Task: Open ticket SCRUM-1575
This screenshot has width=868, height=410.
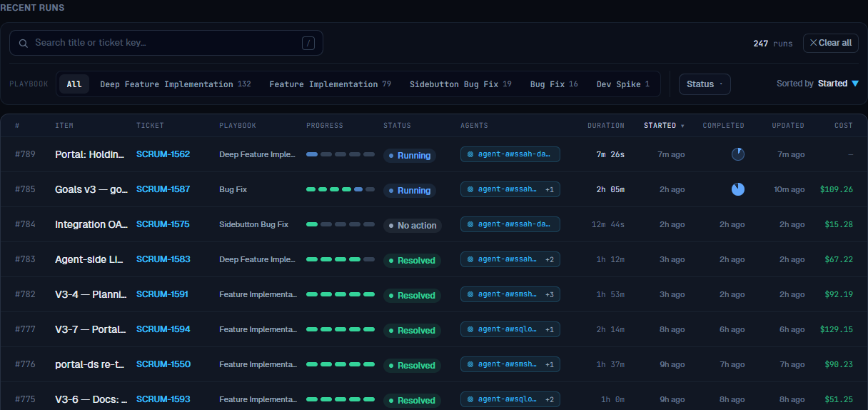Action: click(163, 224)
